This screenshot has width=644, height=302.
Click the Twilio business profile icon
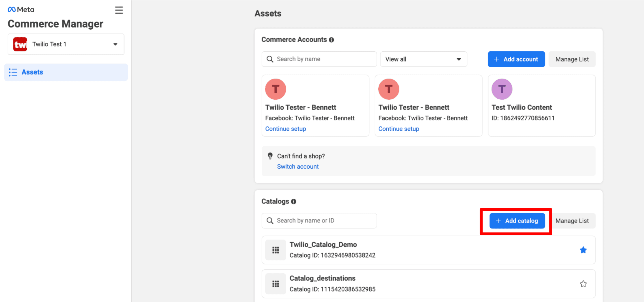pos(20,44)
